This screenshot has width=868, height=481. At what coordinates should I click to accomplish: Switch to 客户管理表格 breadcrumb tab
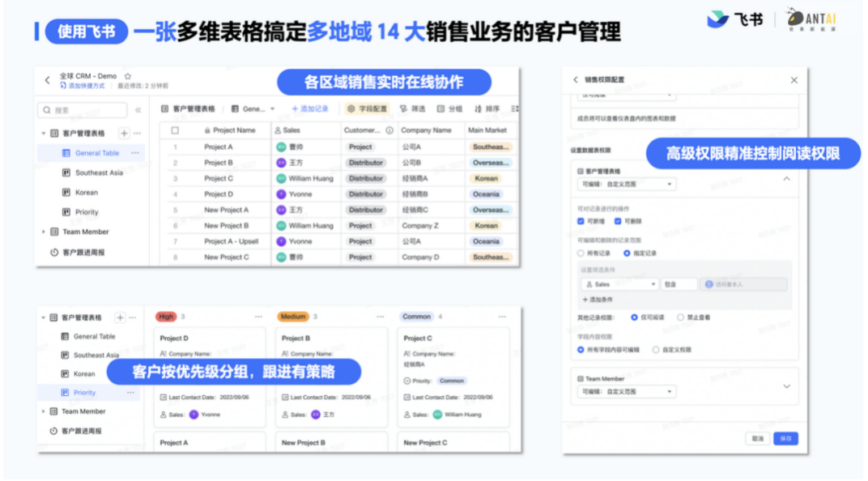point(188,109)
